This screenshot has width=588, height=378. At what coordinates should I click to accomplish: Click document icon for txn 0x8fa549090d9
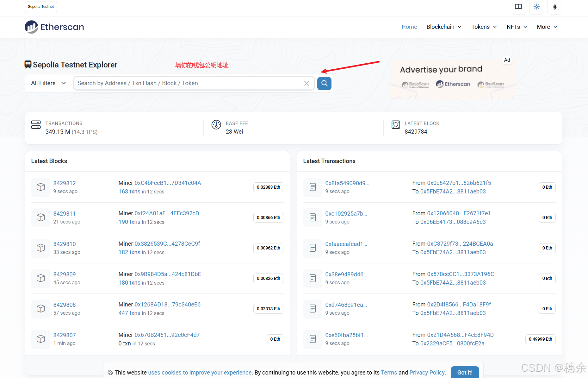point(313,187)
